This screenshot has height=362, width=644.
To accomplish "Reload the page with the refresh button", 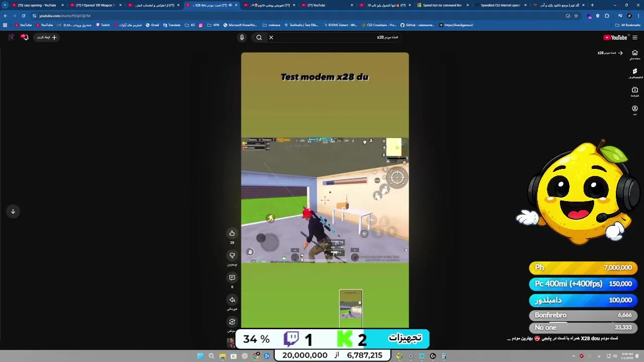I will coord(23,16).
